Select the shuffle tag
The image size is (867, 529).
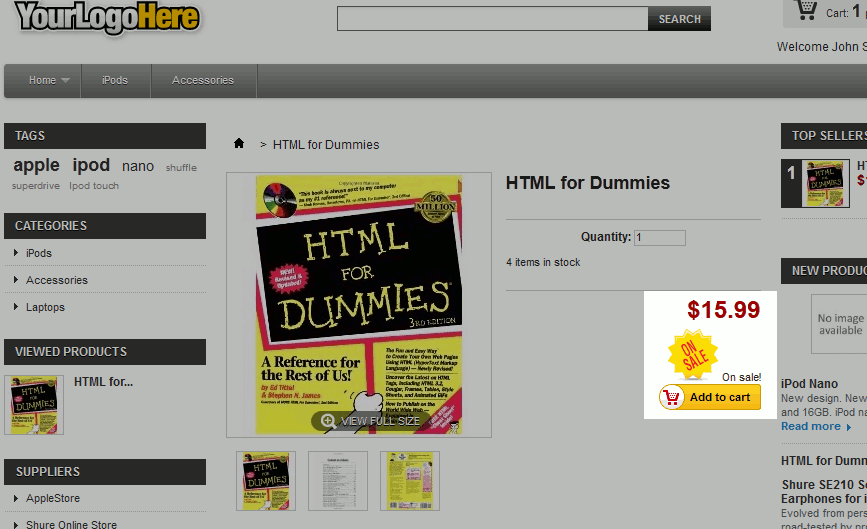[181, 167]
